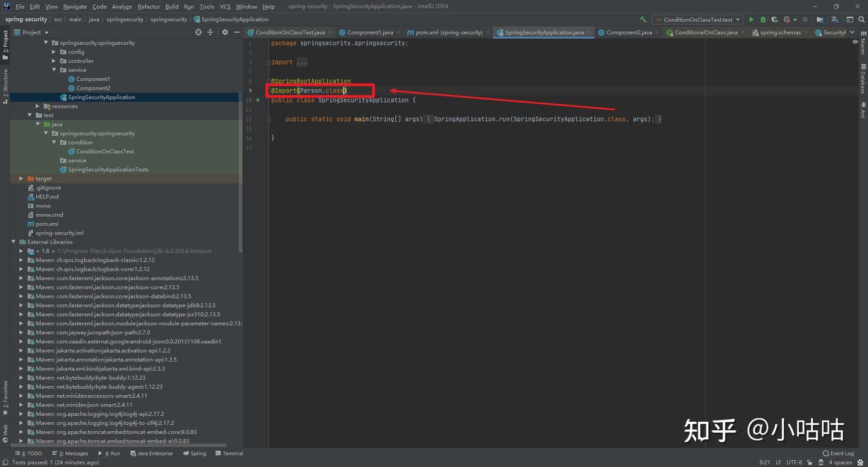The image size is (868, 467).
Task: Start debugging with the green bug icon
Action: click(x=763, y=19)
